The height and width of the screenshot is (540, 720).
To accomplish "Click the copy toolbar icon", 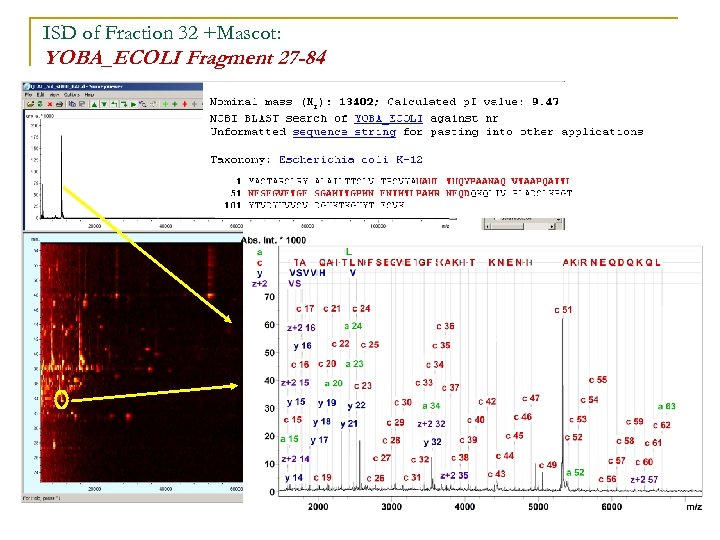I will [72, 104].
